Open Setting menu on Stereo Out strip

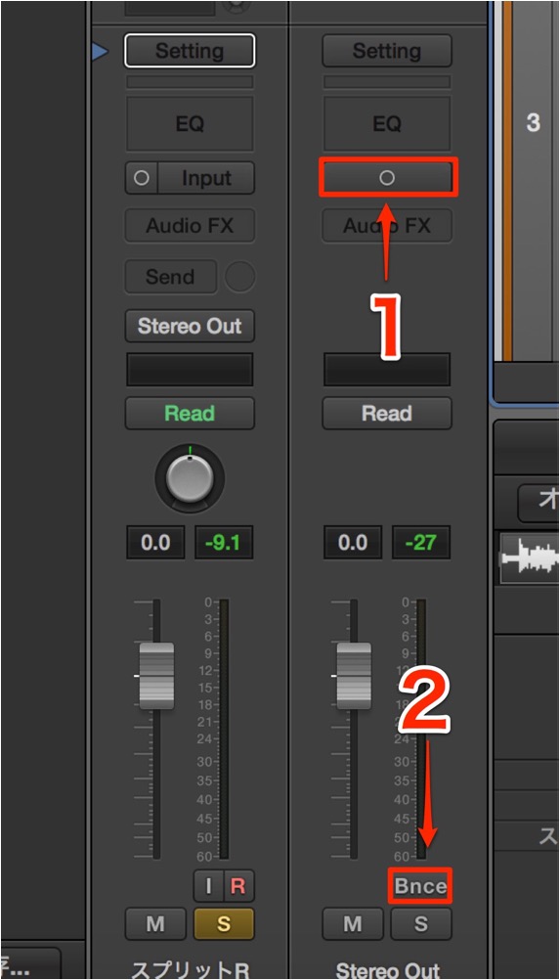tap(386, 51)
